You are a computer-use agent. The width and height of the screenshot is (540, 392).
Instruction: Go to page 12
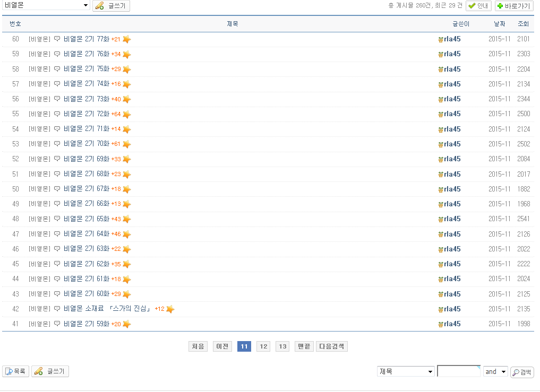click(x=263, y=346)
